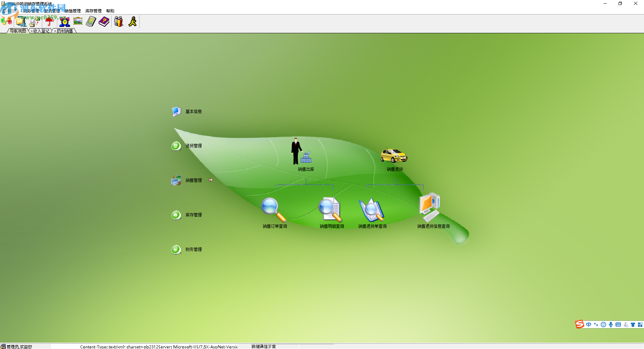Click the input method user account icon

coord(626,325)
